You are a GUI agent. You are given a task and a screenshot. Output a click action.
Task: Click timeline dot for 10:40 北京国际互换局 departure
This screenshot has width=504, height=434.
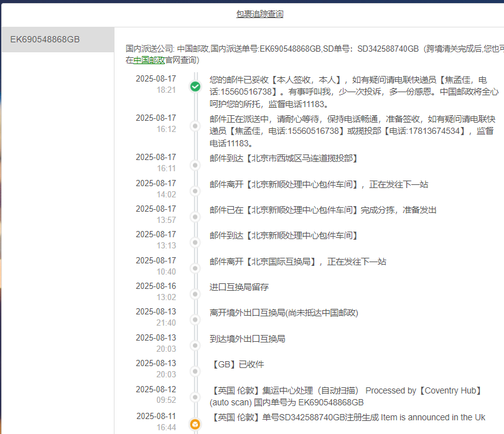[195, 268]
